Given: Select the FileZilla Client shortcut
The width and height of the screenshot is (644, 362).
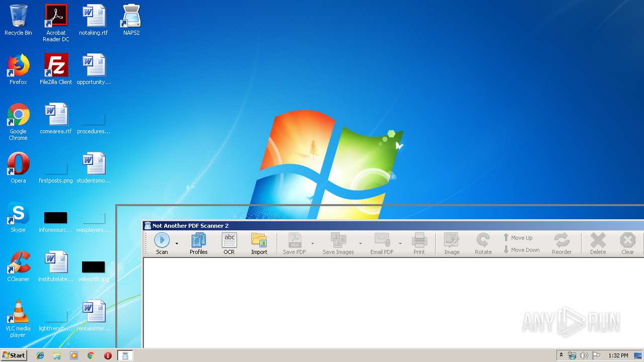Looking at the screenshot, I should click(56, 69).
